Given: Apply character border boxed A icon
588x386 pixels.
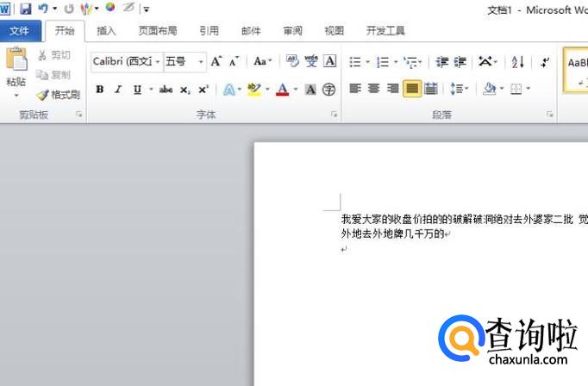Looking at the screenshot, I should click(x=330, y=61).
